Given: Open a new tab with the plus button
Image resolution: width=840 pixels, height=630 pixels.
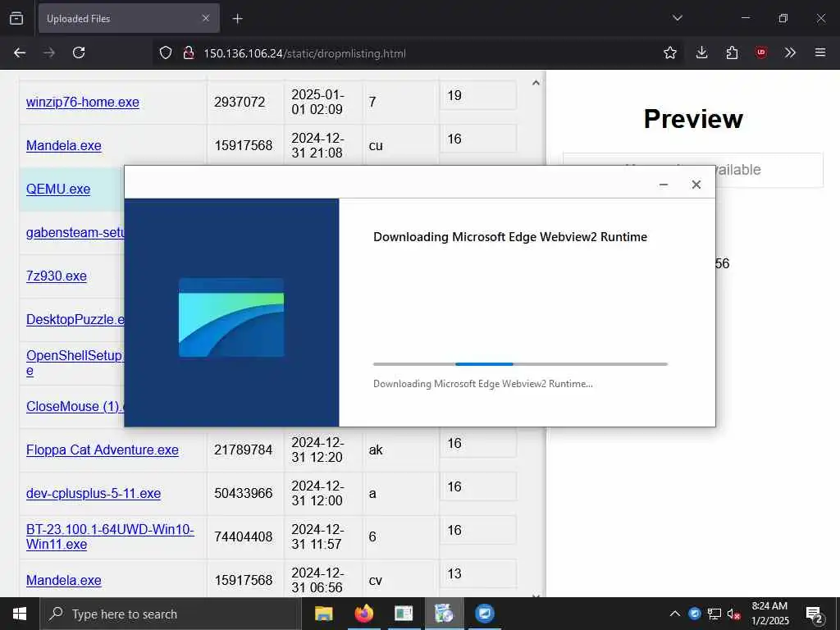Looking at the screenshot, I should 237,19.
